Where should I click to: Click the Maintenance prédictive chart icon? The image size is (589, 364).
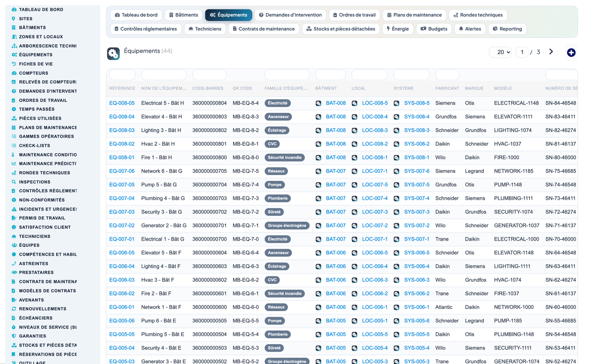click(14, 164)
